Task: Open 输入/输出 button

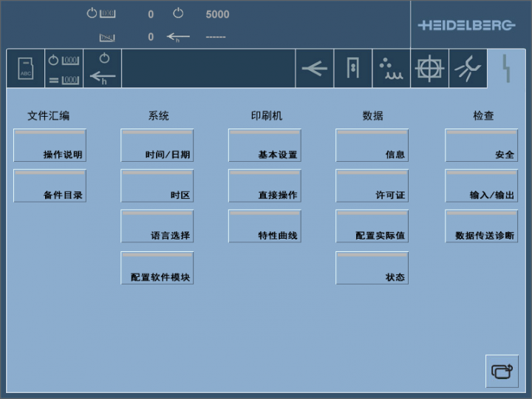Action: pos(482,185)
